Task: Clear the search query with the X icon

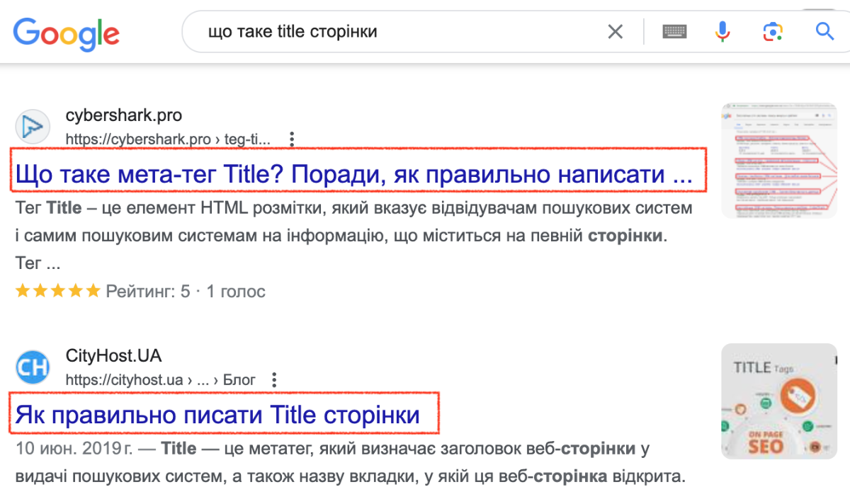Action: pyautogui.click(x=615, y=31)
